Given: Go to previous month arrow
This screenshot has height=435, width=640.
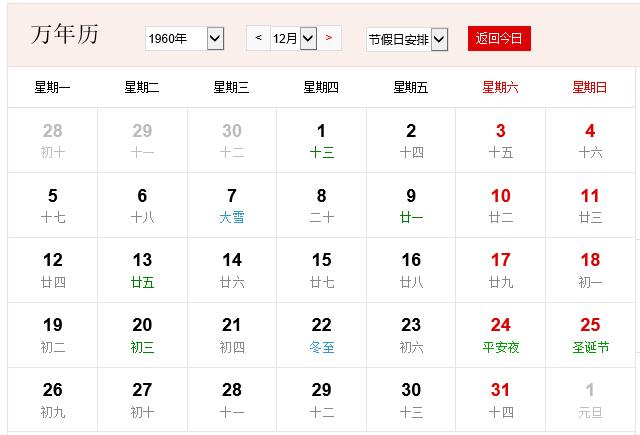Looking at the screenshot, I should [258, 38].
